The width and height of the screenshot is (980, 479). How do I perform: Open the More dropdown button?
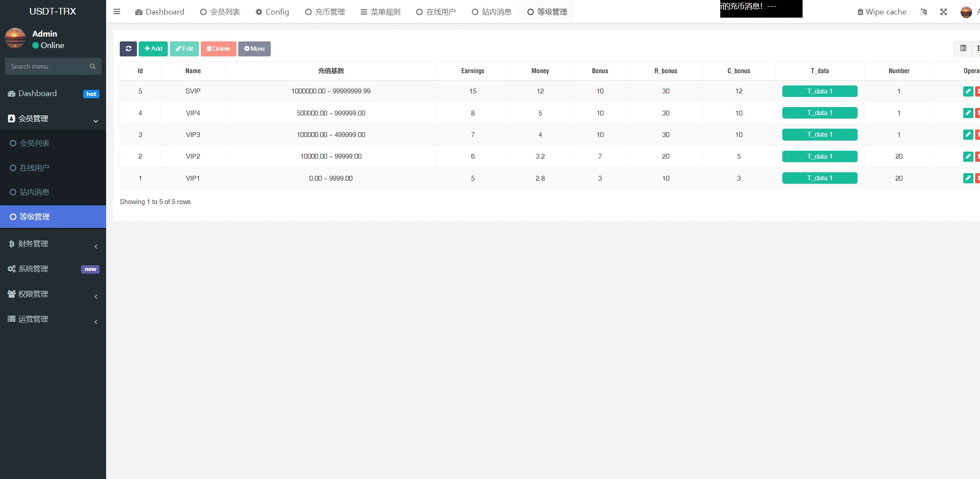click(x=254, y=48)
